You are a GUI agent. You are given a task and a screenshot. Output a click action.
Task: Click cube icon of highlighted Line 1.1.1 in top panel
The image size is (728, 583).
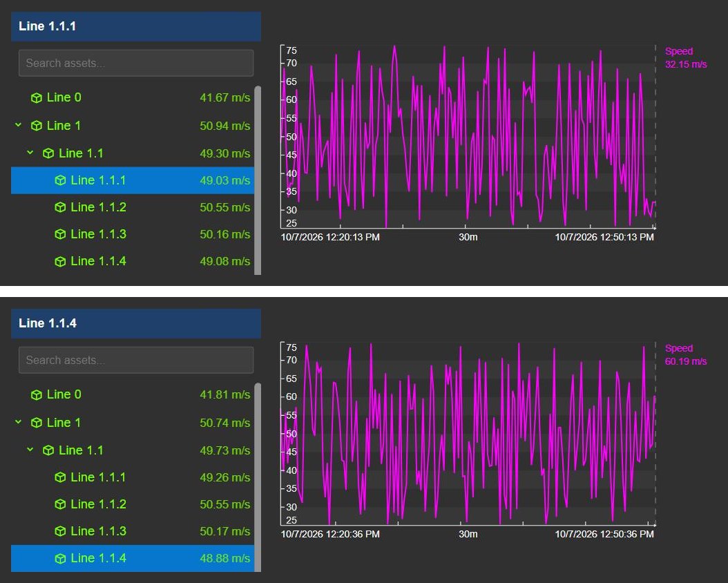60,180
